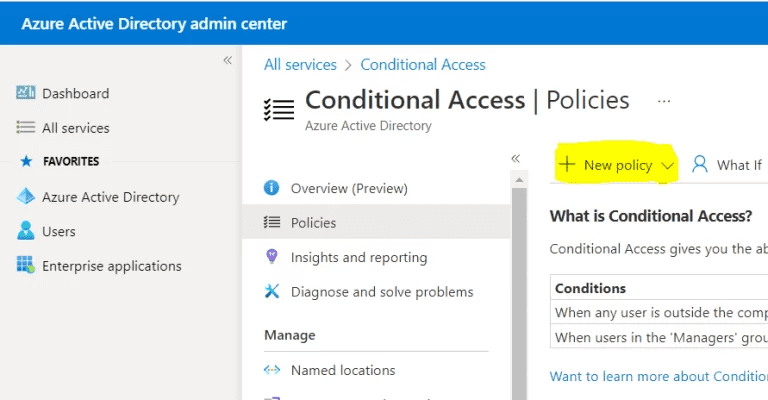768x400 pixels.
Task: Click the resource menu scrollbar track
Action: pyautogui.click(x=519, y=294)
